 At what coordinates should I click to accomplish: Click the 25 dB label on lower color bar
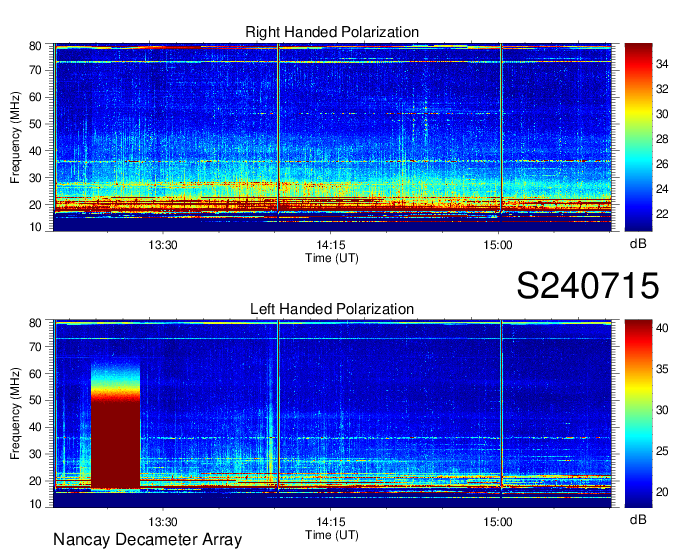[x=662, y=451]
